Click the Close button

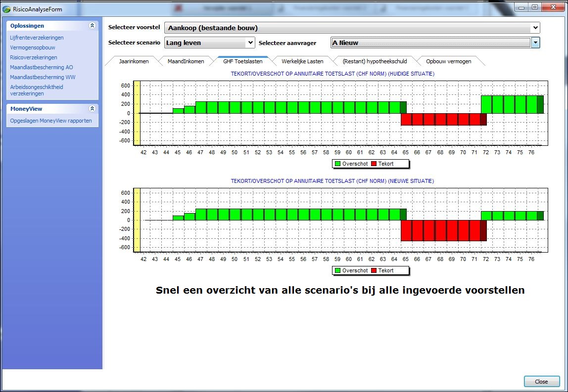(x=541, y=382)
